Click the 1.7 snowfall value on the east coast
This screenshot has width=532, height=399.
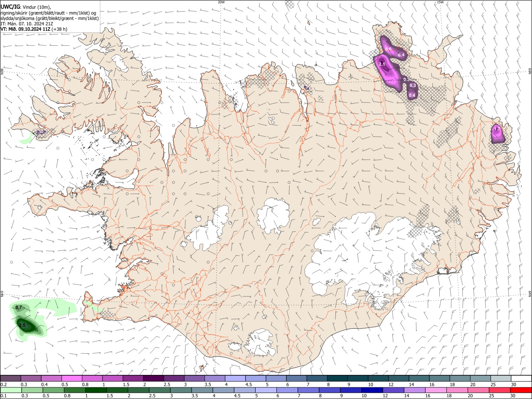click(x=497, y=129)
